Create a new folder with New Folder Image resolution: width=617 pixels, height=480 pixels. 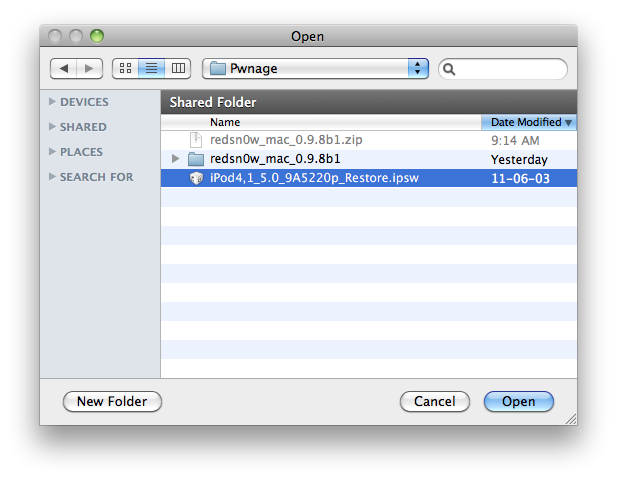coord(112,401)
